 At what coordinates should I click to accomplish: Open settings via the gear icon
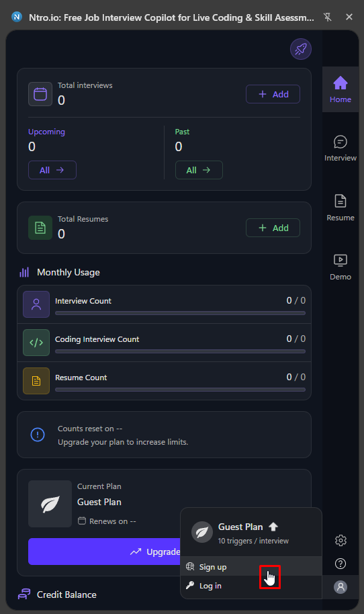click(340, 540)
